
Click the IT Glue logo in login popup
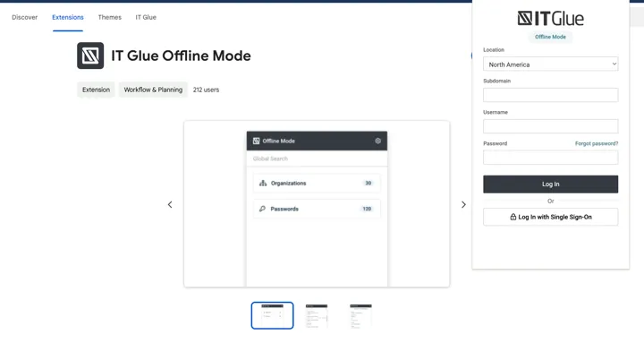[550, 18]
